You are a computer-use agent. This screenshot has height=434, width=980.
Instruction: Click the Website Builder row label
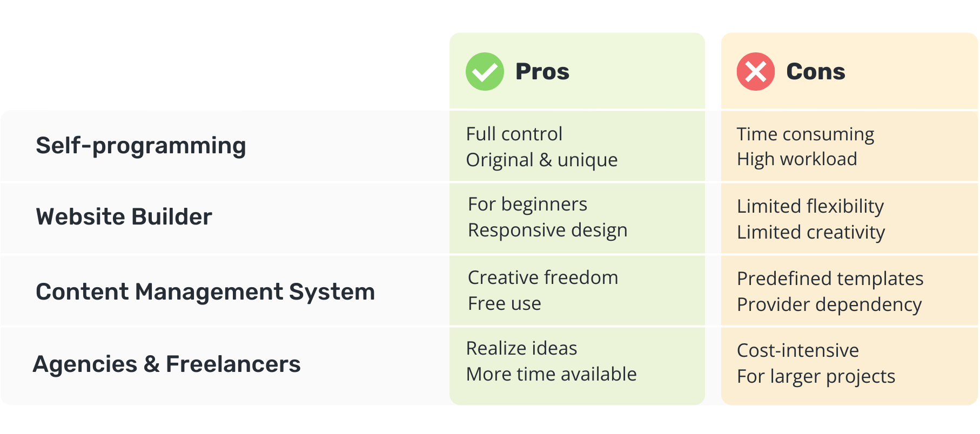124,216
